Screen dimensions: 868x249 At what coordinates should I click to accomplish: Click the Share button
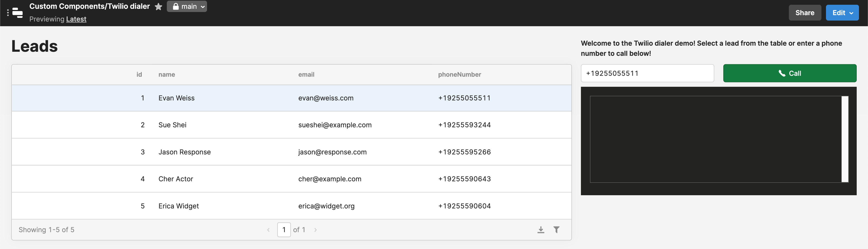coord(805,13)
